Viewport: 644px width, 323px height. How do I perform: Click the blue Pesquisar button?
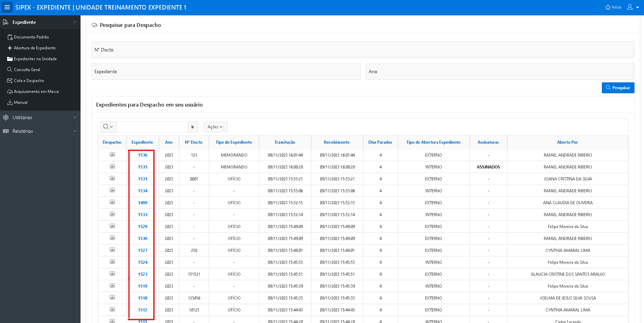click(x=618, y=88)
